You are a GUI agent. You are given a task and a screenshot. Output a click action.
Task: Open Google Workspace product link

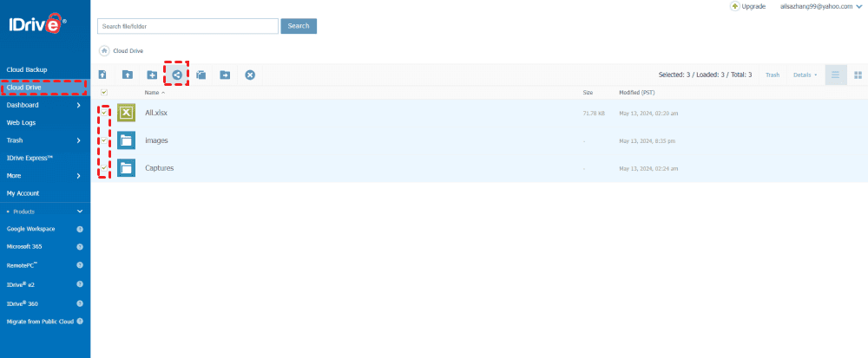30,229
